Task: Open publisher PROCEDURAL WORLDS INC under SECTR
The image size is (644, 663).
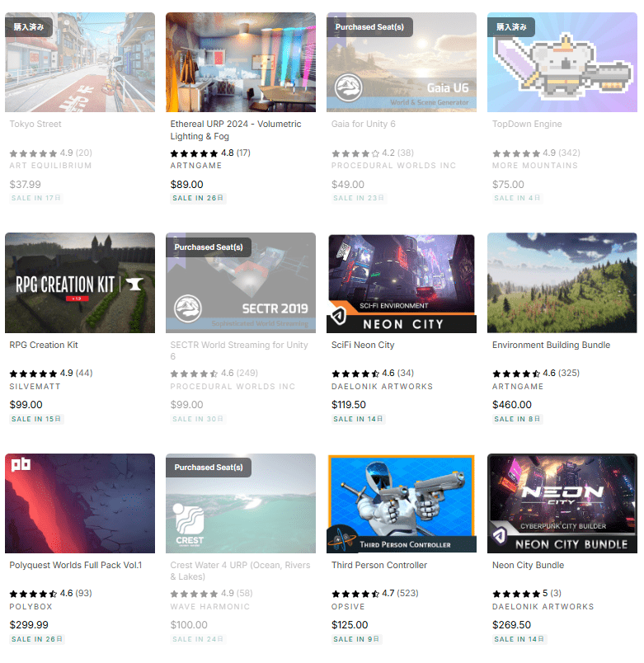Action: pyautogui.click(x=233, y=387)
